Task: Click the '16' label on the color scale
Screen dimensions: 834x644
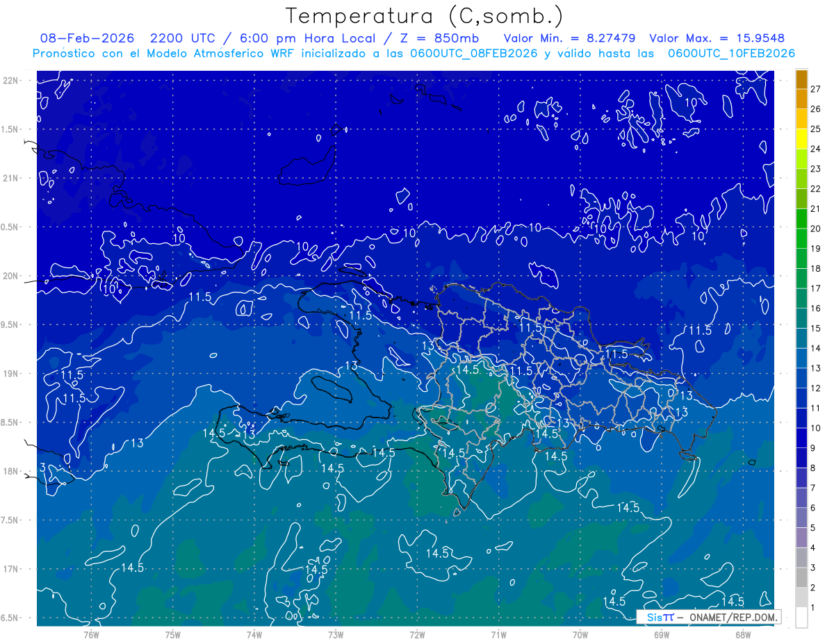Action: [x=816, y=308]
